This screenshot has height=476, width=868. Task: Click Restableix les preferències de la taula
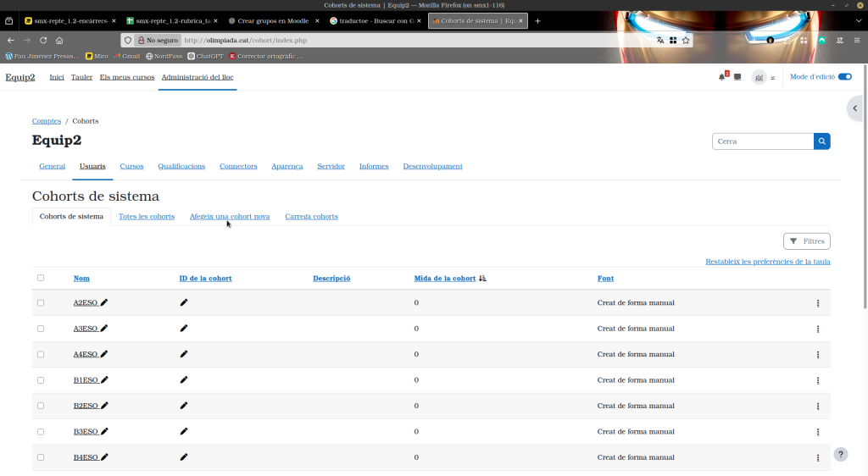point(767,262)
